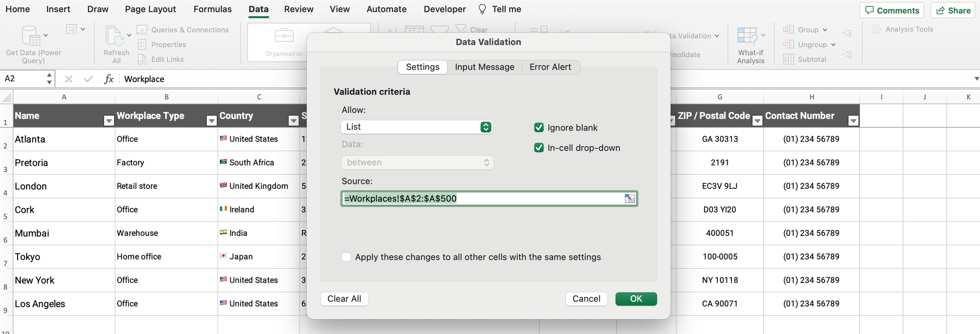The width and height of the screenshot is (980, 334).
Task: Open the Data Validation ribbon dropdown arrow
Action: [717, 36]
